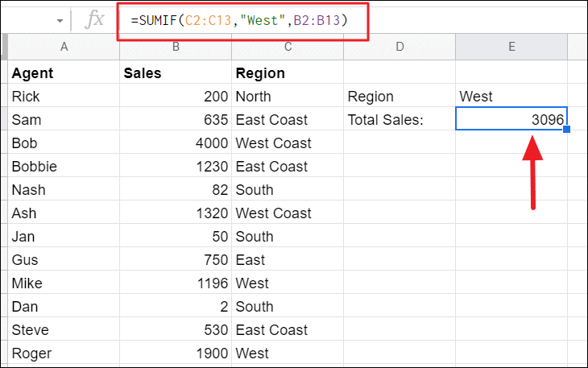Screen dimensions: 588x368
Task: Select column C header
Action: tap(287, 48)
